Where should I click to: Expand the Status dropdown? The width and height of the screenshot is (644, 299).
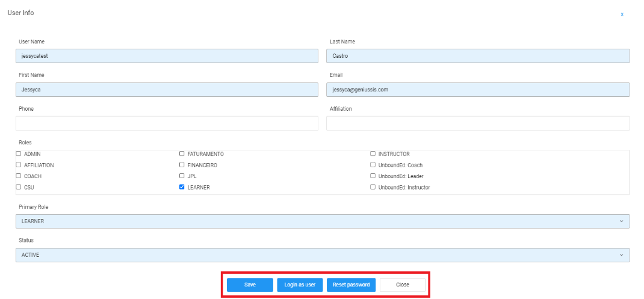coord(322,255)
